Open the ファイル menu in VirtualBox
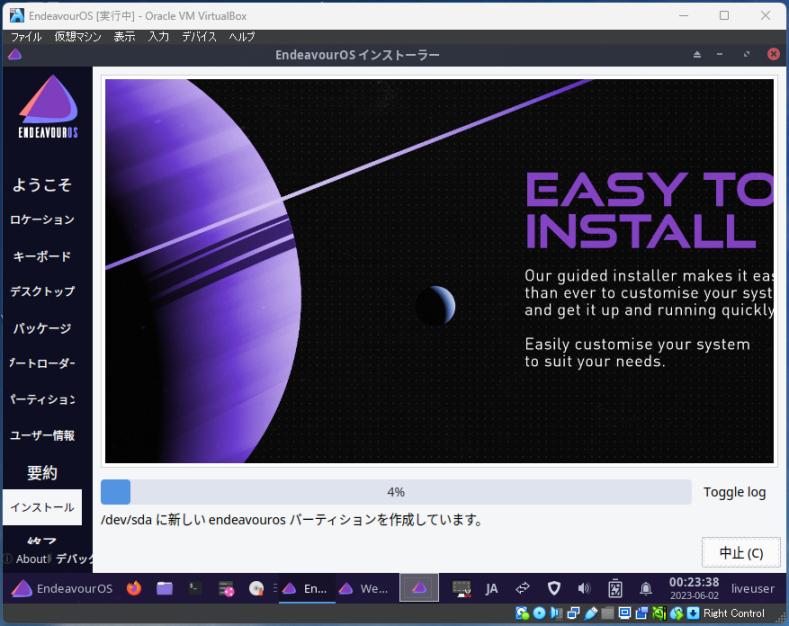This screenshot has width=789, height=626. pos(26,37)
